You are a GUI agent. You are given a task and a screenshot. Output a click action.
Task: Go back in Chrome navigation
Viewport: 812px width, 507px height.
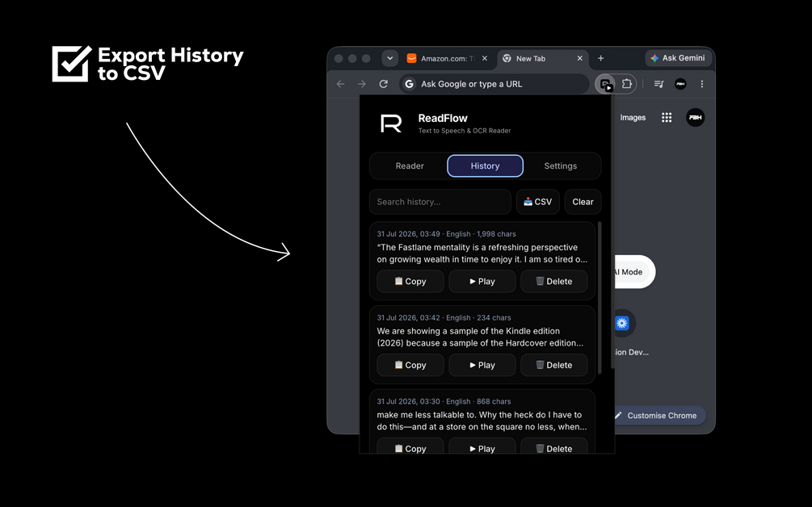(340, 84)
